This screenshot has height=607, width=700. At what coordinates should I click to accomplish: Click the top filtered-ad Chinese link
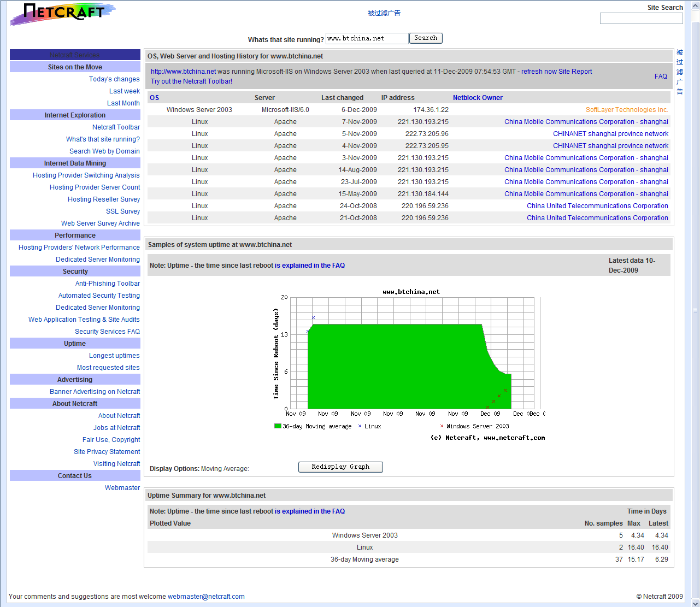click(384, 13)
